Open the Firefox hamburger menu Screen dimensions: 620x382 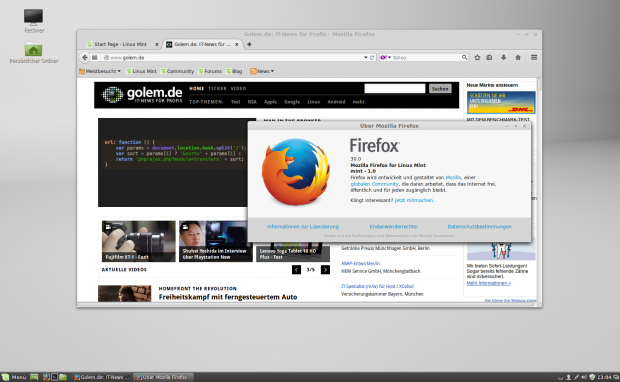pos(534,57)
